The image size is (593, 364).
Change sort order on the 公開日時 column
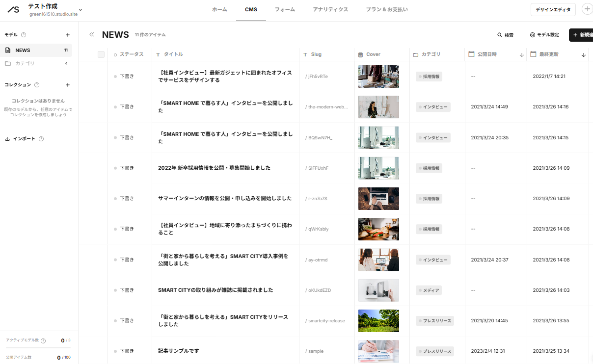[521, 54]
